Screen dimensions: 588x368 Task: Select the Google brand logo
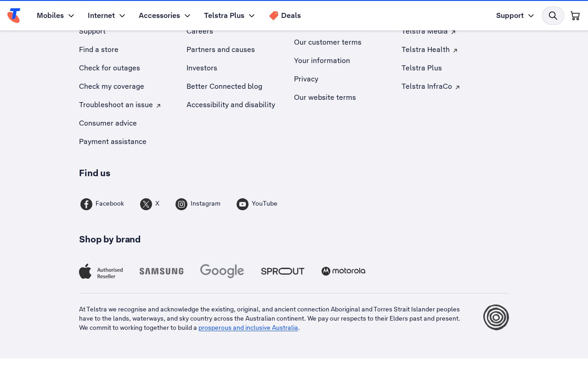222,271
